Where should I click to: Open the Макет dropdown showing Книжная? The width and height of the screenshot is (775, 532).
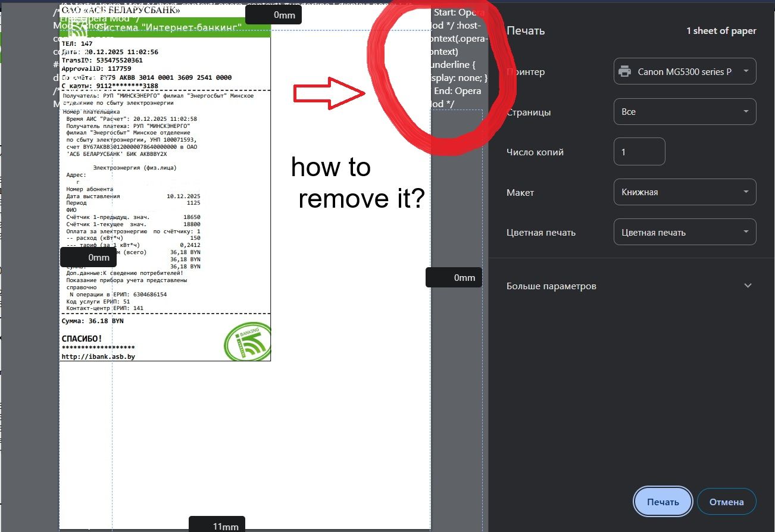coord(685,192)
